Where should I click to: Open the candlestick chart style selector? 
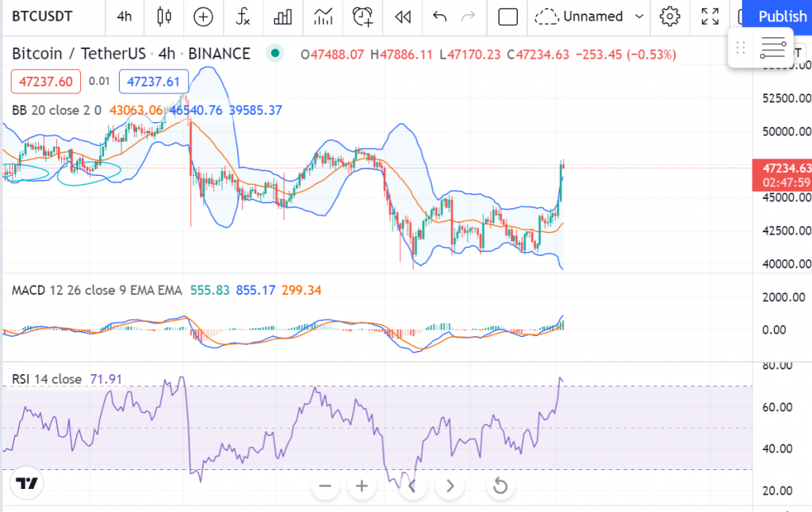point(164,16)
